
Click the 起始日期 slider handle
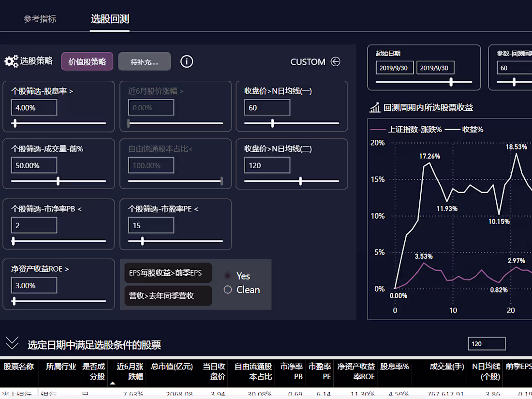(x=451, y=82)
